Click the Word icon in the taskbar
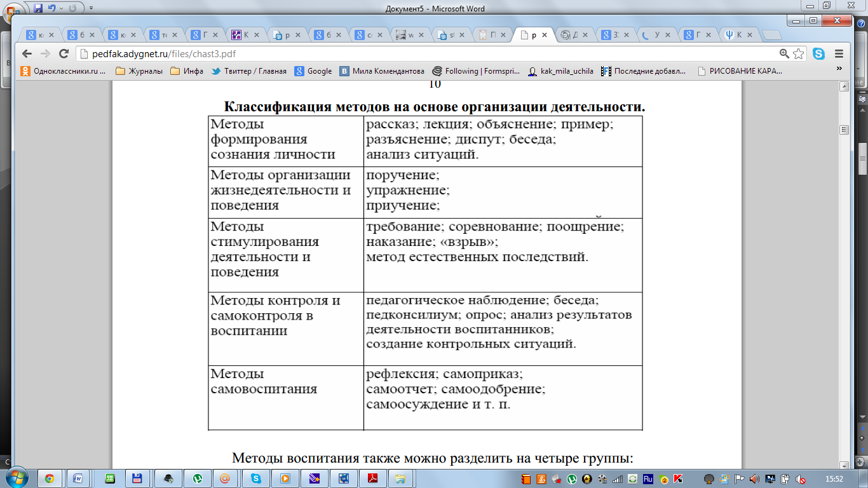Image resolution: width=868 pixels, height=488 pixels. [79, 478]
